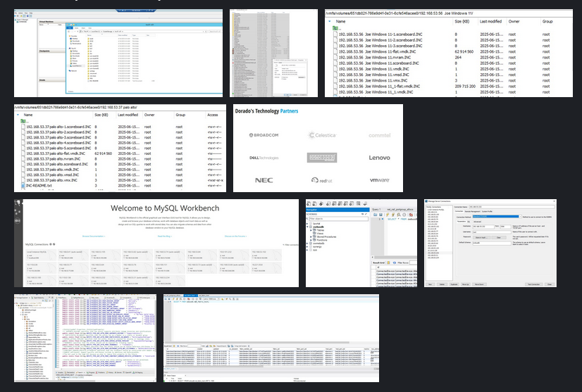Open the Dorado's Technology Partners image
Screen dimensions: 582x392
tap(318, 148)
